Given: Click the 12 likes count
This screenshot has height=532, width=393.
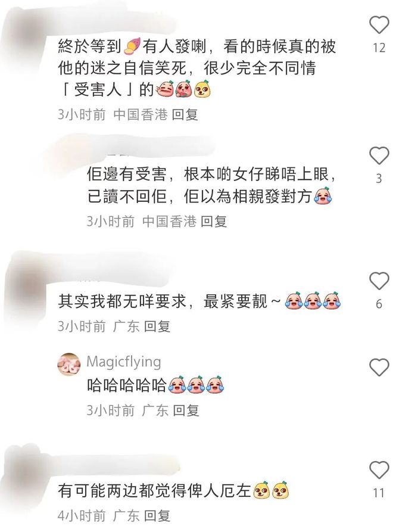Looking at the screenshot, I should click(379, 48).
